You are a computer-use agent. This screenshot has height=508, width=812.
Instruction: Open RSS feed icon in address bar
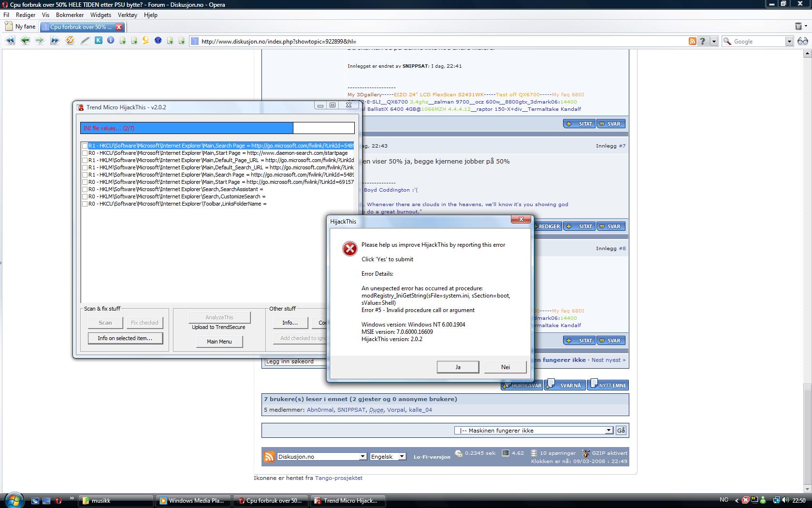coord(693,42)
